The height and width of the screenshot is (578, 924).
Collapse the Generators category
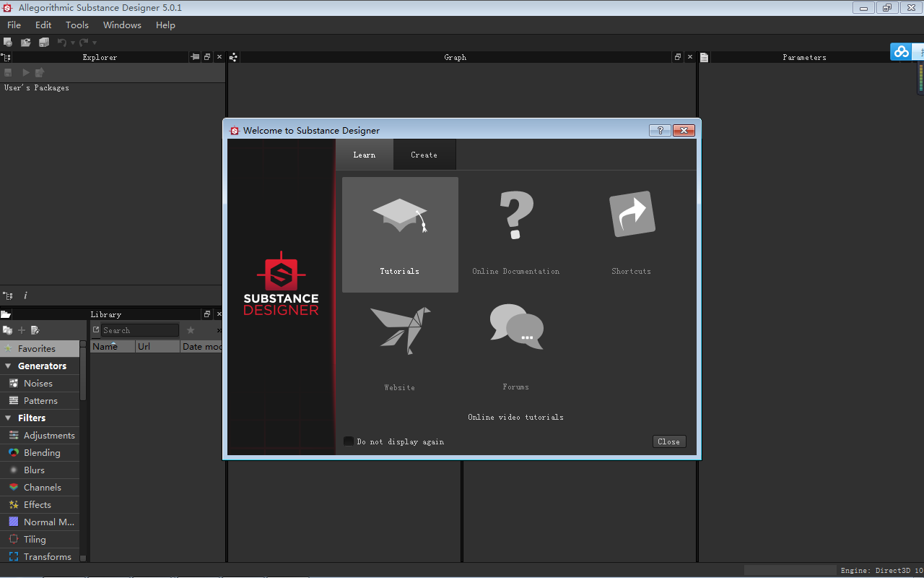(x=8, y=366)
